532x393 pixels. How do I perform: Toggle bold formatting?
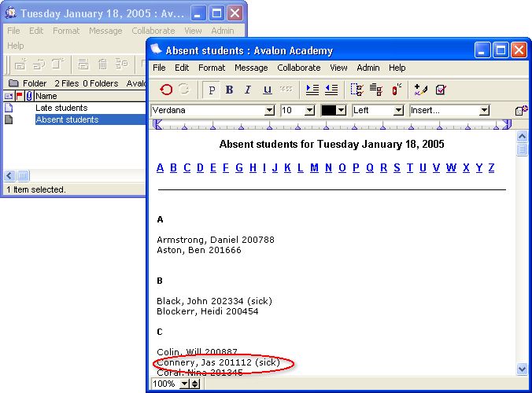(230, 90)
